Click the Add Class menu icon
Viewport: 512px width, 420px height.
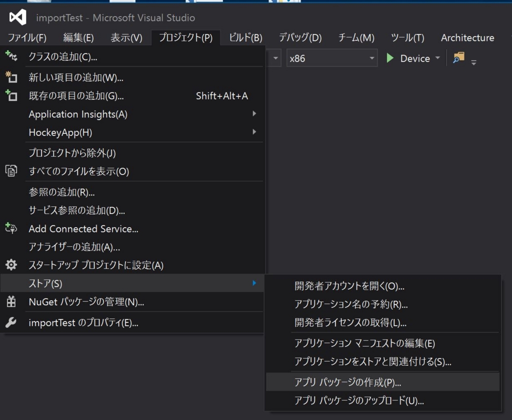click(11, 56)
